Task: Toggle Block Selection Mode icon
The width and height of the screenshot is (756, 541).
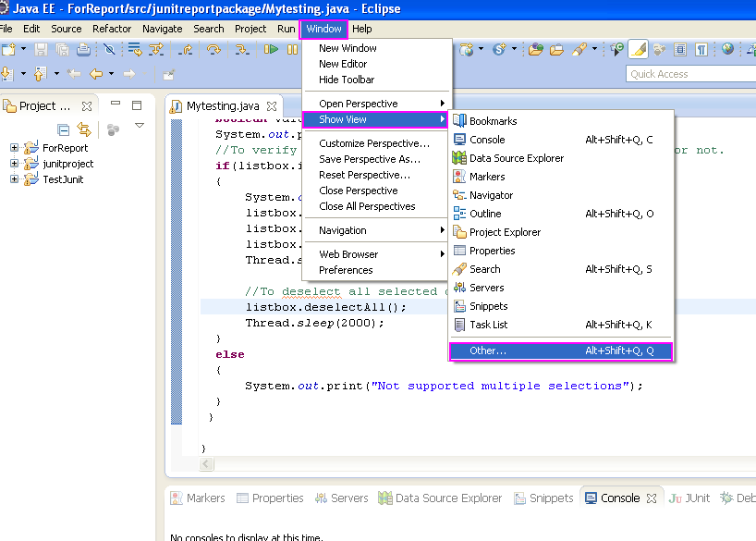Action: (680, 49)
